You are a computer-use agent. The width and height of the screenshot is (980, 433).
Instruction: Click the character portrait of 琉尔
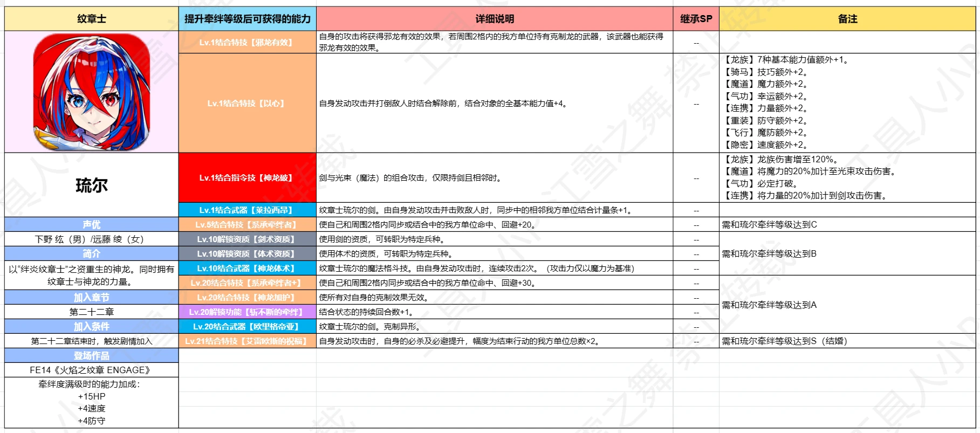92,92
